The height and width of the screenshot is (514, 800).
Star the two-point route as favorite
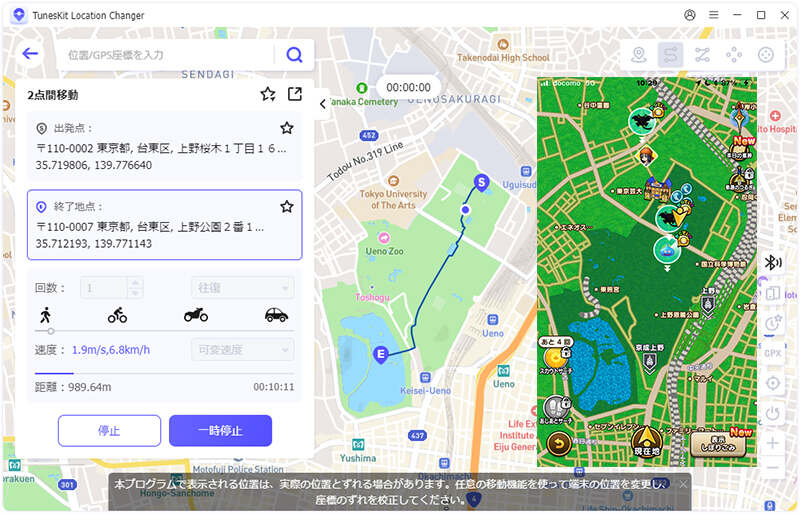pos(267,94)
